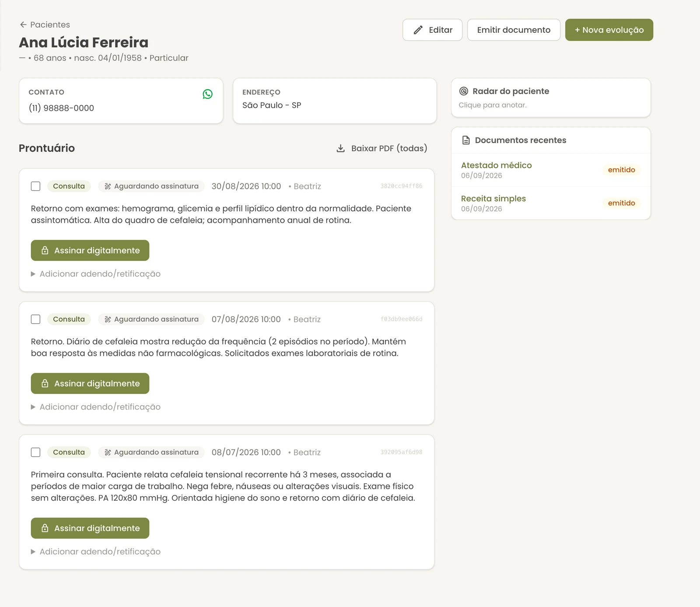This screenshot has height=607, width=700.
Task: Click the phone number (11) 98888-0000
Action: pos(61,108)
